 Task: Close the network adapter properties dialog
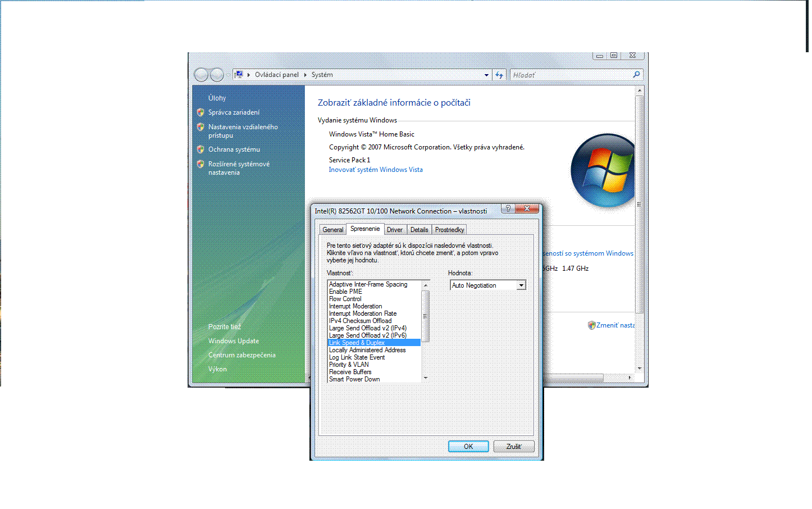(x=527, y=208)
